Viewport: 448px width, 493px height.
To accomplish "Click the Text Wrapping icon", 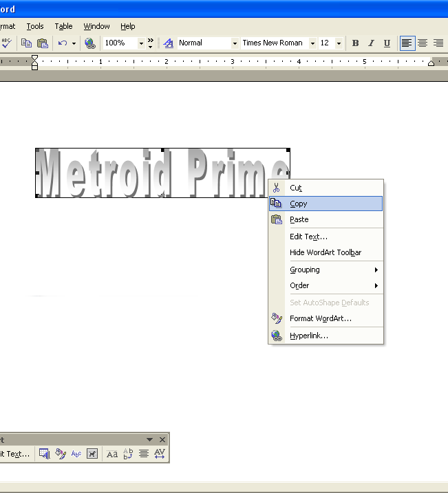I will 92,454.
